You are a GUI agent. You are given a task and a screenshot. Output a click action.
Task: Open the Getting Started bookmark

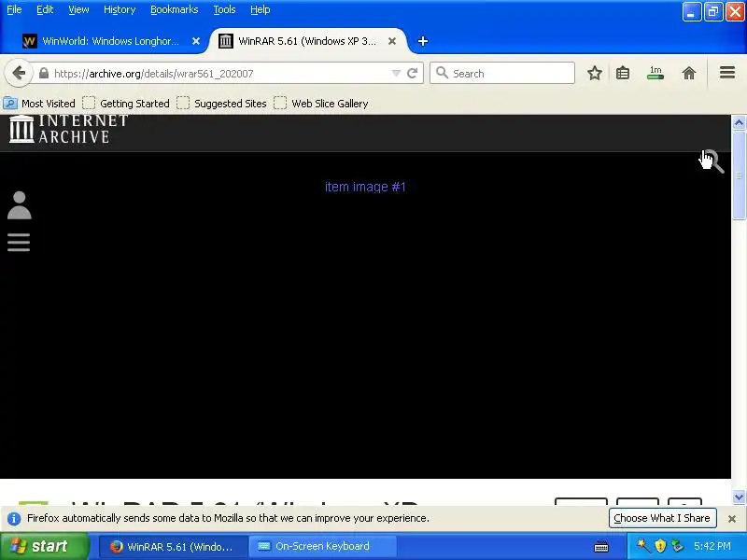(x=126, y=104)
